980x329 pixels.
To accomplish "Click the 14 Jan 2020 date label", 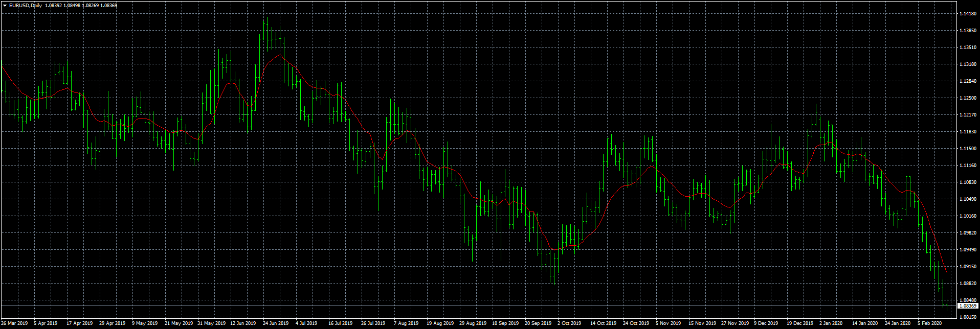I will click(x=865, y=323).
